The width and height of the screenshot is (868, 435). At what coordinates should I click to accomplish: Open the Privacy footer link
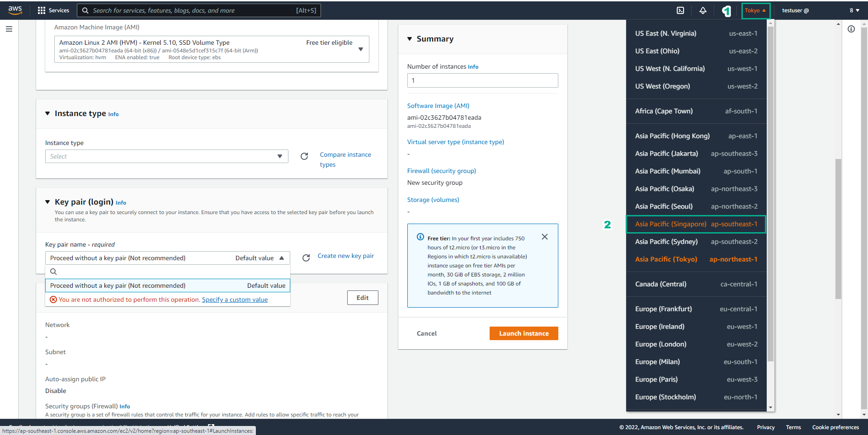click(x=766, y=427)
